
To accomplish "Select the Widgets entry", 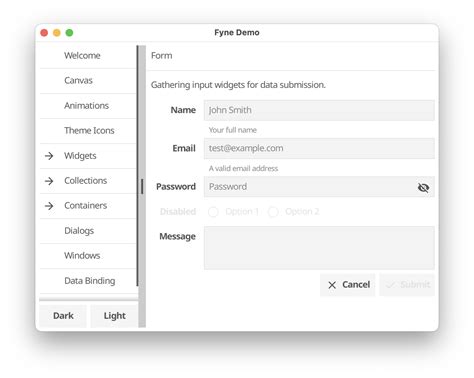I will tap(88, 156).
